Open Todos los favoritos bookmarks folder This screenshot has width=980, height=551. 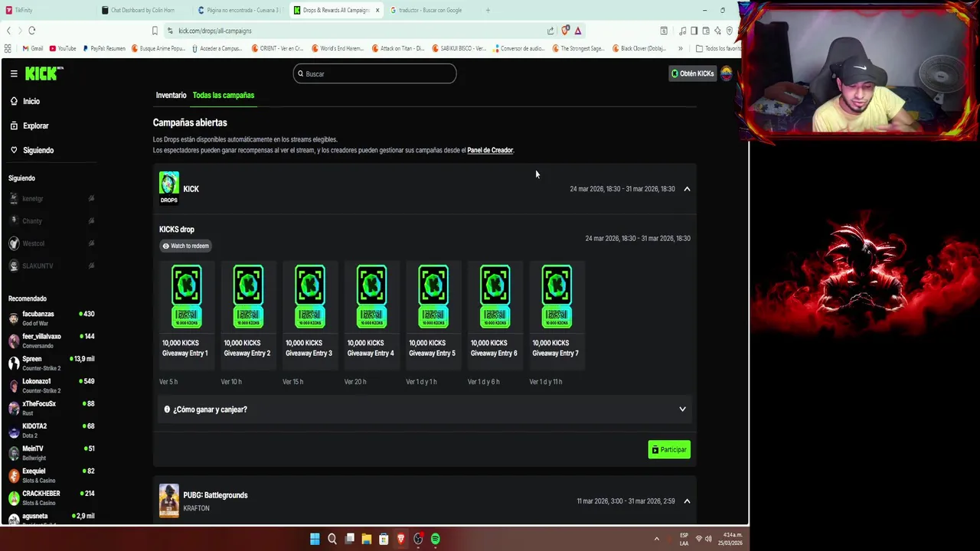[x=718, y=48]
